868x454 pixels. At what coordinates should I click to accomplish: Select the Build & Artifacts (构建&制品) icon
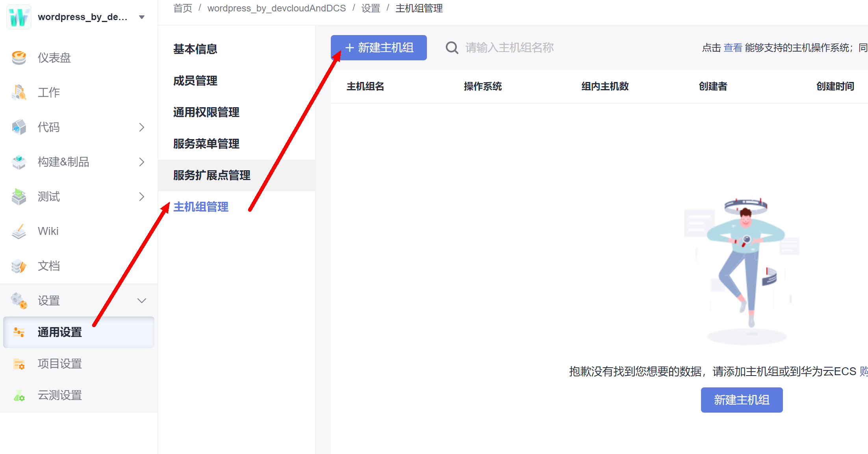tap(19, 162)
